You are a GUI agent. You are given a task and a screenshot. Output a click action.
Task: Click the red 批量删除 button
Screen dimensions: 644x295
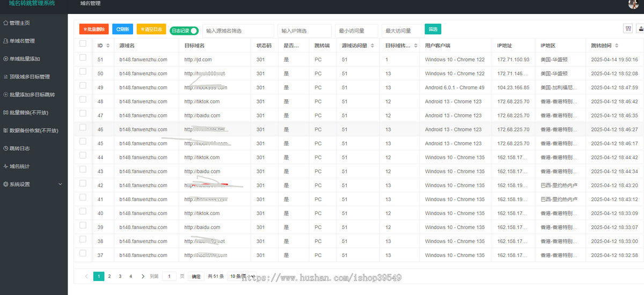[94, 29]
